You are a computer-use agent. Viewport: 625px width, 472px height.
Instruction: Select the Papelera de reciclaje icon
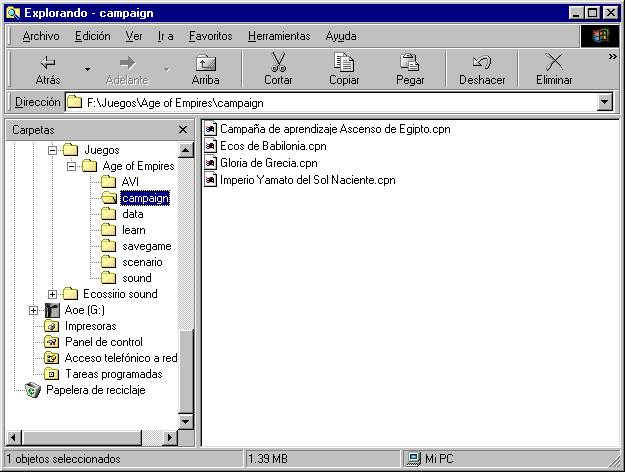click(x=33, y=390)
